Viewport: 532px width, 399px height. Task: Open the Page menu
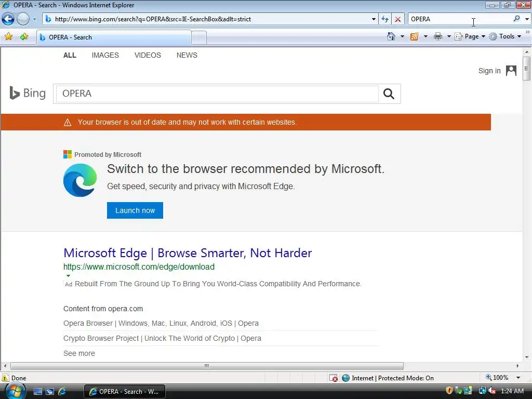pyautogui.click(x=470, y=36)
